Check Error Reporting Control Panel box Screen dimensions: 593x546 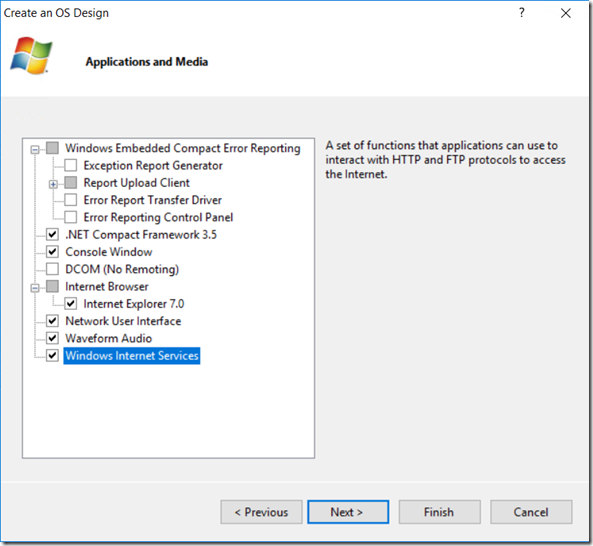71,217
